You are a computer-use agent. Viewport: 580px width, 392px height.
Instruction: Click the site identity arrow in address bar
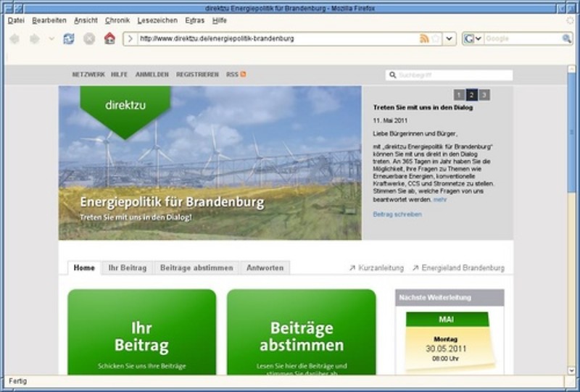(130, 38)
